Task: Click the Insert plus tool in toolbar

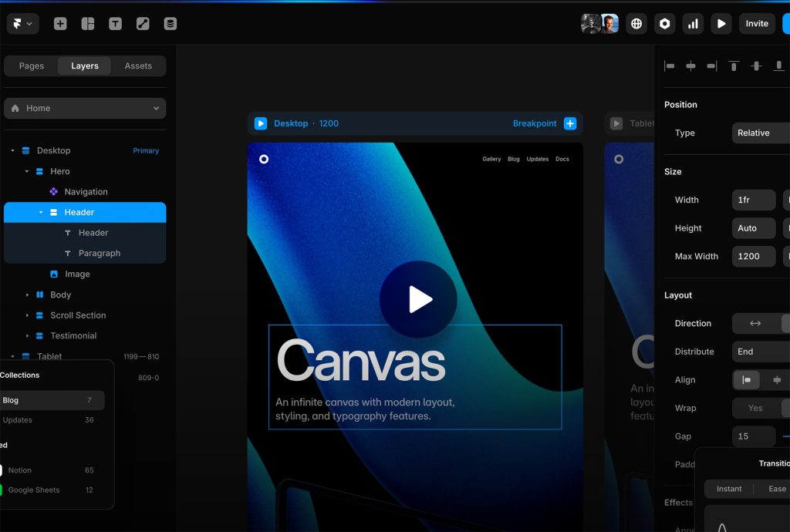Action: pos(60,24)
